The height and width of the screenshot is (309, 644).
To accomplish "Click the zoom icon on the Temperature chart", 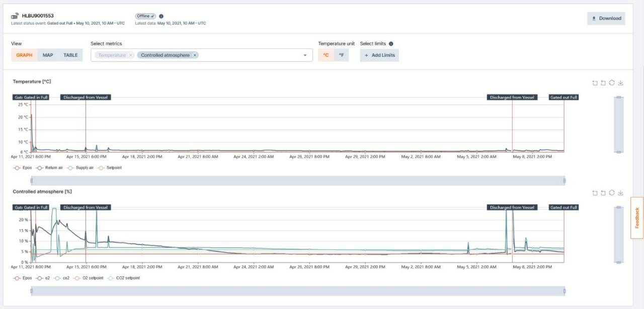I will (595, 83).
